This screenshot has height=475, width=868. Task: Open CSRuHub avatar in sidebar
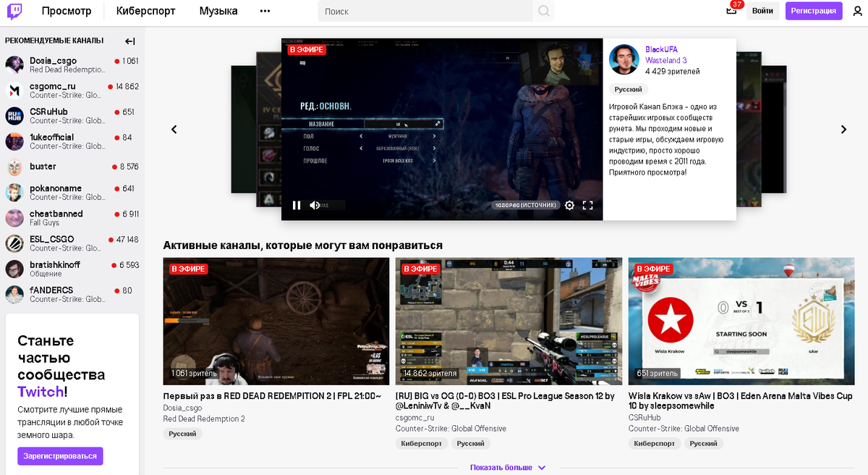tap(14, 116)
